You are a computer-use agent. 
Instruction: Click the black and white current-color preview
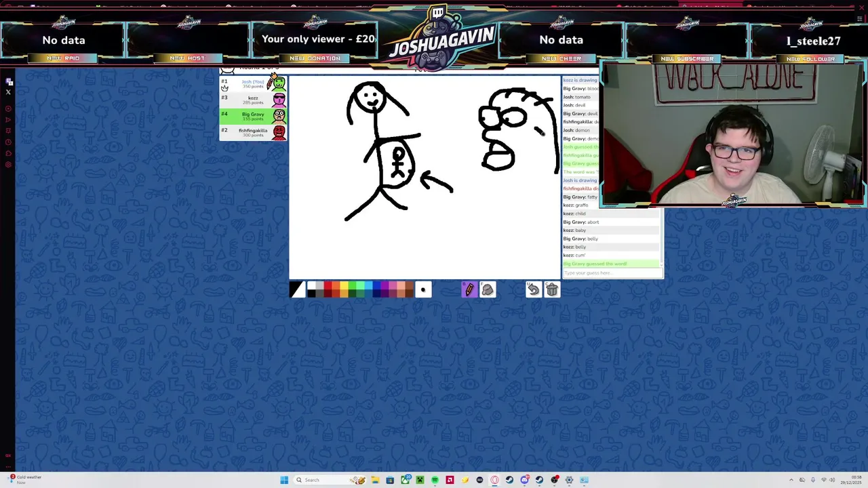coord(298,290)
